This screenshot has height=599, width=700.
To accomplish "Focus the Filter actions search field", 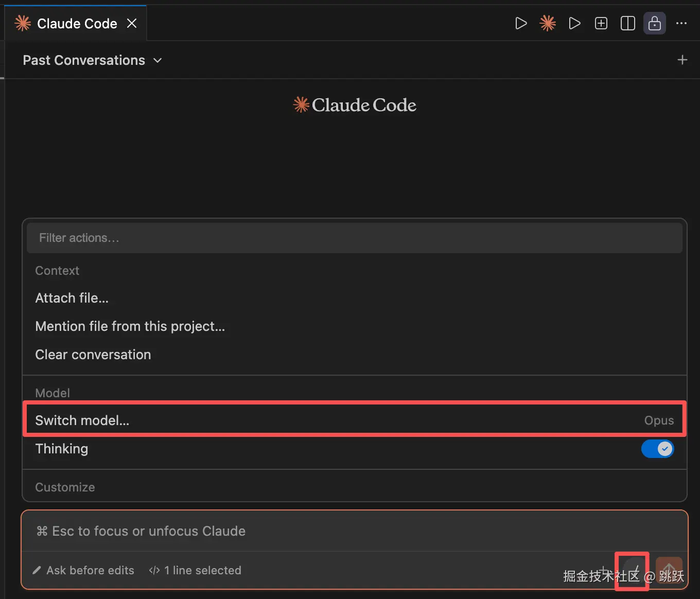I will [354, 238].
